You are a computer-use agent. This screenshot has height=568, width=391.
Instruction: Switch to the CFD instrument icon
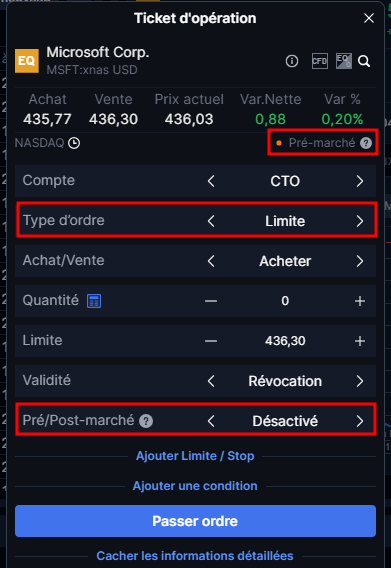(320, 61)
